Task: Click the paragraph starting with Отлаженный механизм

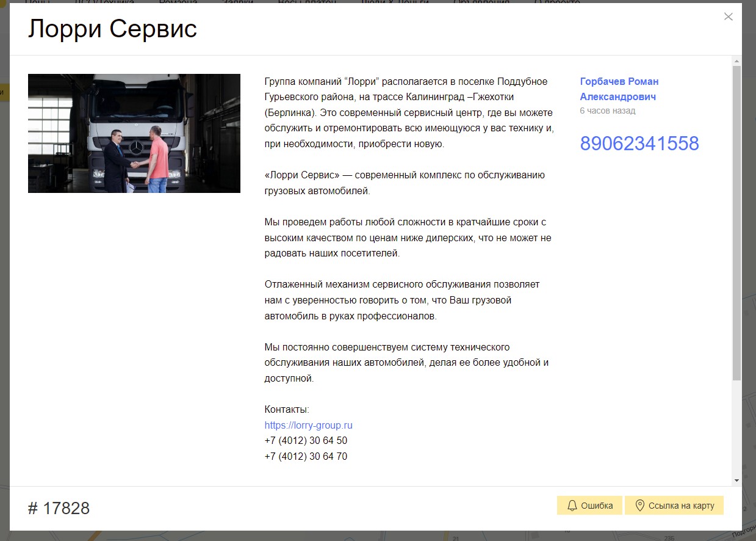Action: (401, 300)
